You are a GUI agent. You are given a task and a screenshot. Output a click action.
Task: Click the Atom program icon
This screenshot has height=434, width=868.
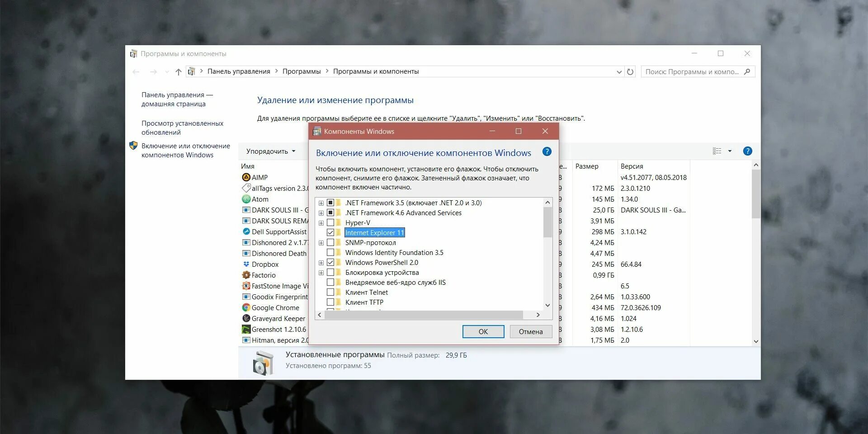(x=246, y=199)
